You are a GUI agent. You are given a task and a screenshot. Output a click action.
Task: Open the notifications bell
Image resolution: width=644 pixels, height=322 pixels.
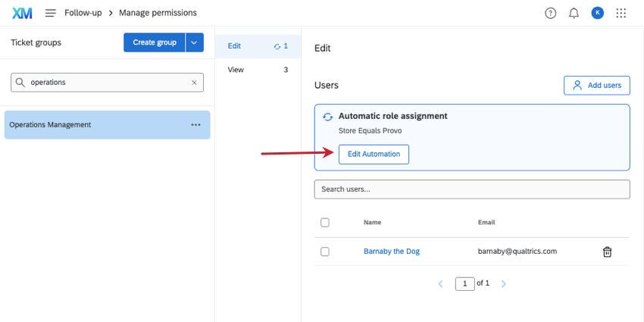point(574,13)
